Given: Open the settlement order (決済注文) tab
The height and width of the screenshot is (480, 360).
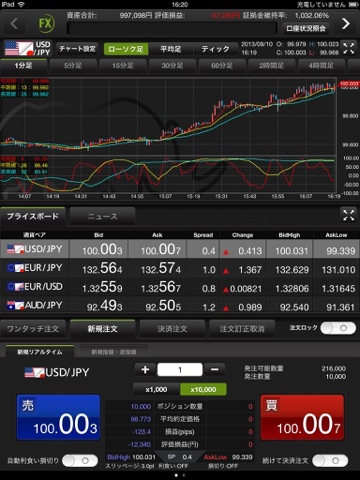Looking at the screenshot, I should [x=172, y=329].
